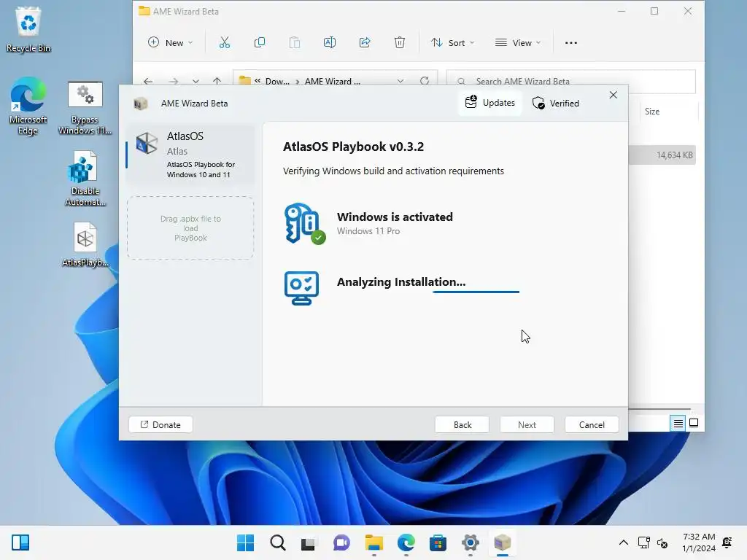Click the Search AME Wizard Beta field
Screen dimensions: 747x560
(x=570, y=81)
